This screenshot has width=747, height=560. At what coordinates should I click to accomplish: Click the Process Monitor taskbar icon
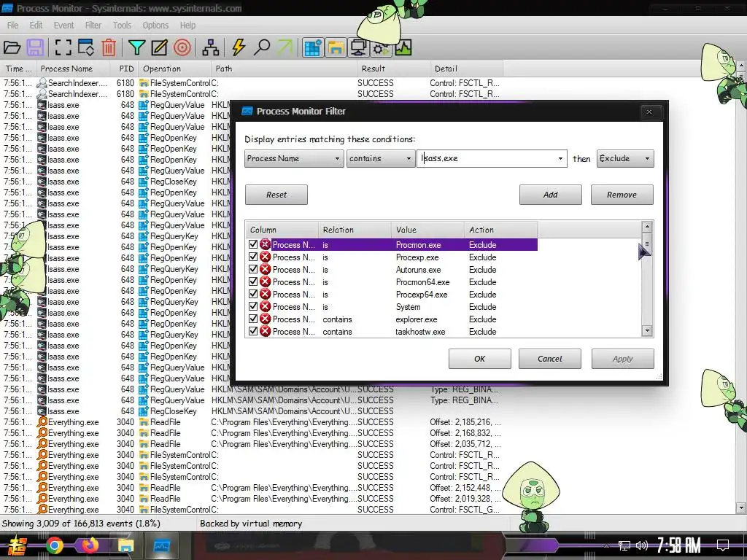[x=161, y=545]
